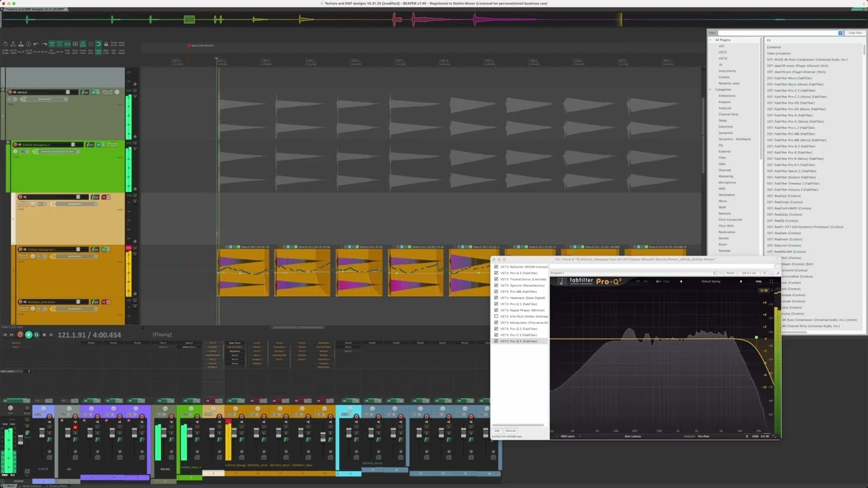Record-arm the MIX BUS track
Viewport: 868px width, 488px height.
tap(10, 92)
